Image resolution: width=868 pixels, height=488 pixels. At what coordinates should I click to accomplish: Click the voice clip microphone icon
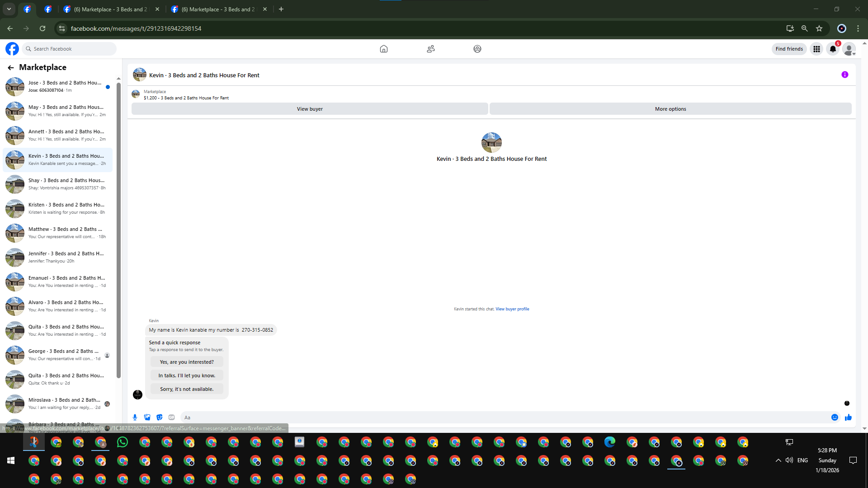coord(135,418)
